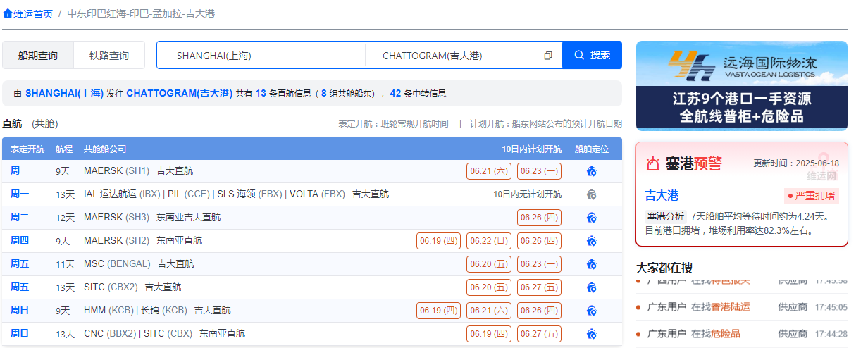This screenshot has width=868, height=348.
Task: Open ship tracking for CNC (BBX2) row
Action: pyautogui.click(x=592, y=334)
